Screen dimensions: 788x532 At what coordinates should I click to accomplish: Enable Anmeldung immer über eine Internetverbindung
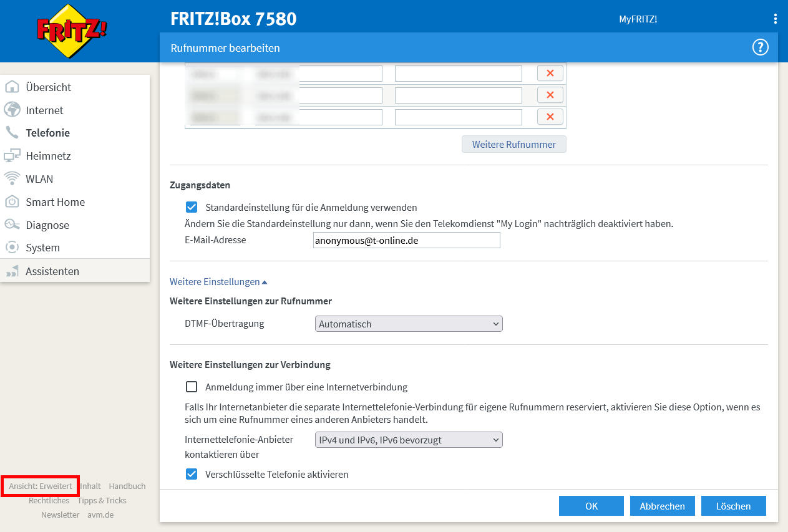coord(192,387)
